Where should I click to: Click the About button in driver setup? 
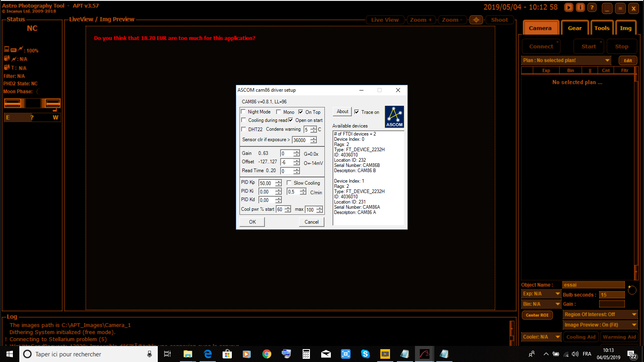tap(343, 111)
